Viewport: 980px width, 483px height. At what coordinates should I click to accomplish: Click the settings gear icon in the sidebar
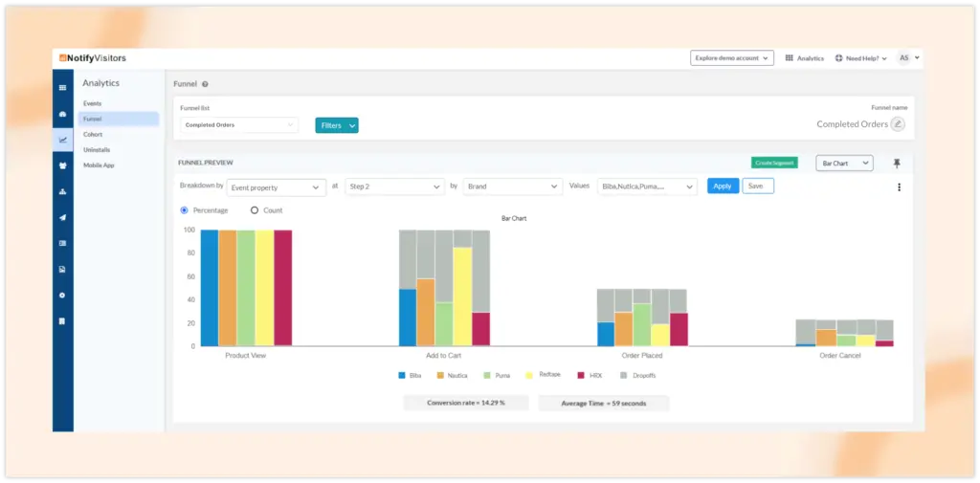coord(63,295)
